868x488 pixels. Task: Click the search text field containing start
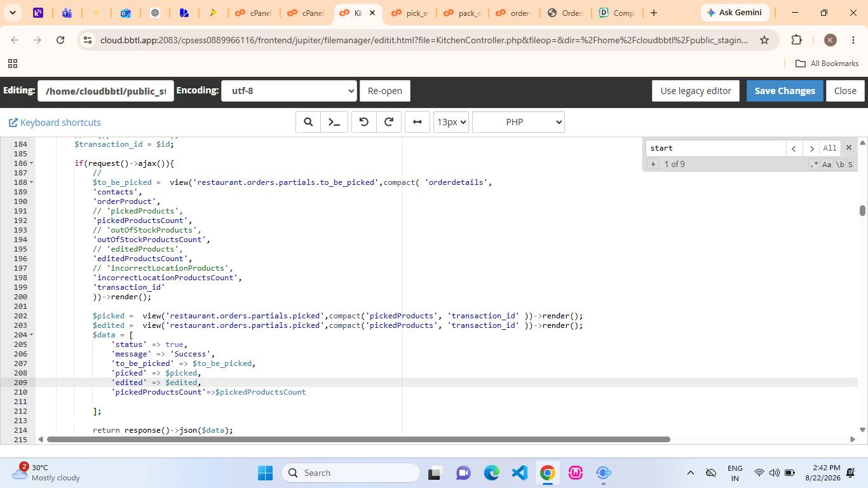tap(716, 148)
